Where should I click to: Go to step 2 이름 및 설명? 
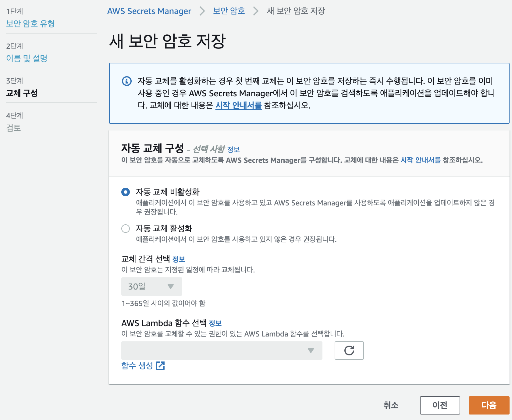point(27,58)
